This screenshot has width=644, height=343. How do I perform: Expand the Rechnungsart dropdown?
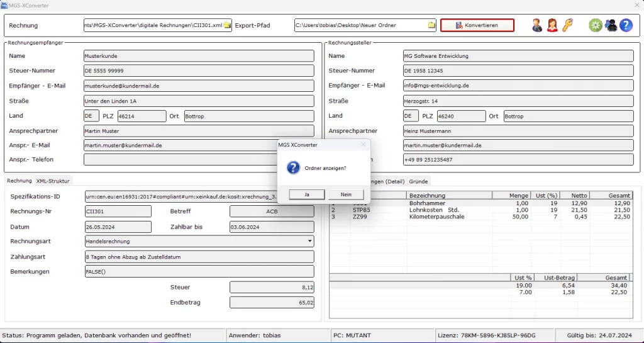309,241
